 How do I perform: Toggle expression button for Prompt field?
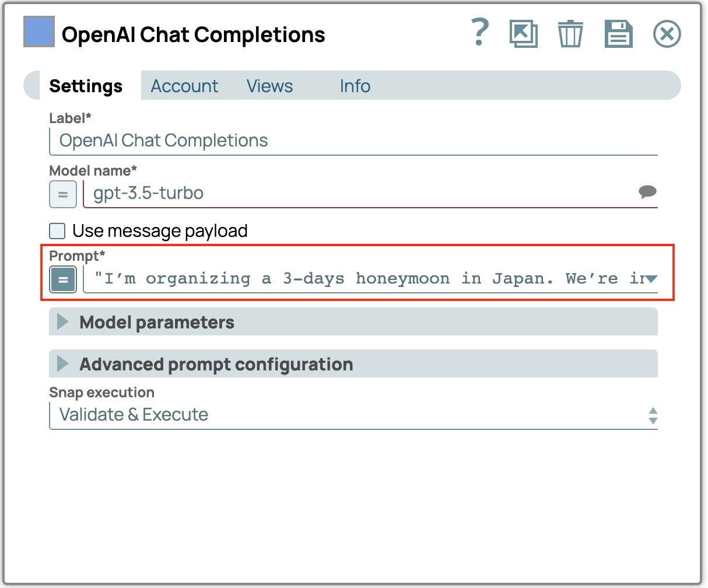(x=62, y=279)
